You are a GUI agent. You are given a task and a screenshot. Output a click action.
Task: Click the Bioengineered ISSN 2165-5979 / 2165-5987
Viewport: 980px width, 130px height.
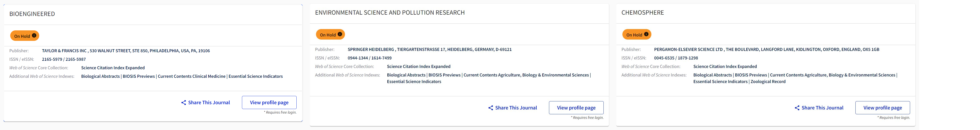(64, 59)
